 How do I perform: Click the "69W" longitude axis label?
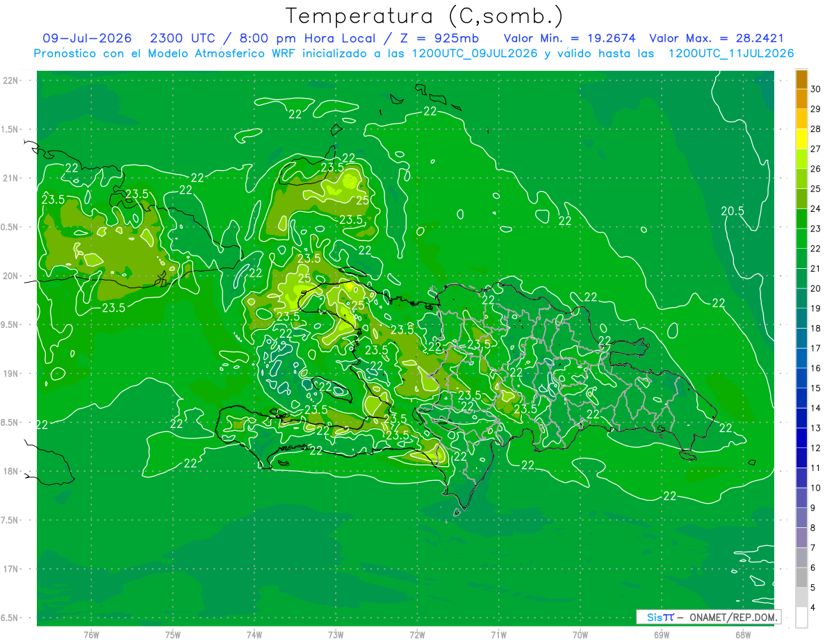point(662,634)
